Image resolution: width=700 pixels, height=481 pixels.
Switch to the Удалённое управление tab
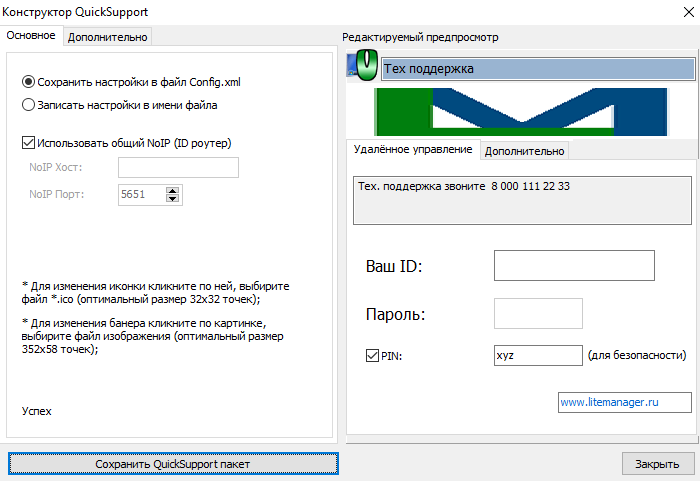point(413,149)
